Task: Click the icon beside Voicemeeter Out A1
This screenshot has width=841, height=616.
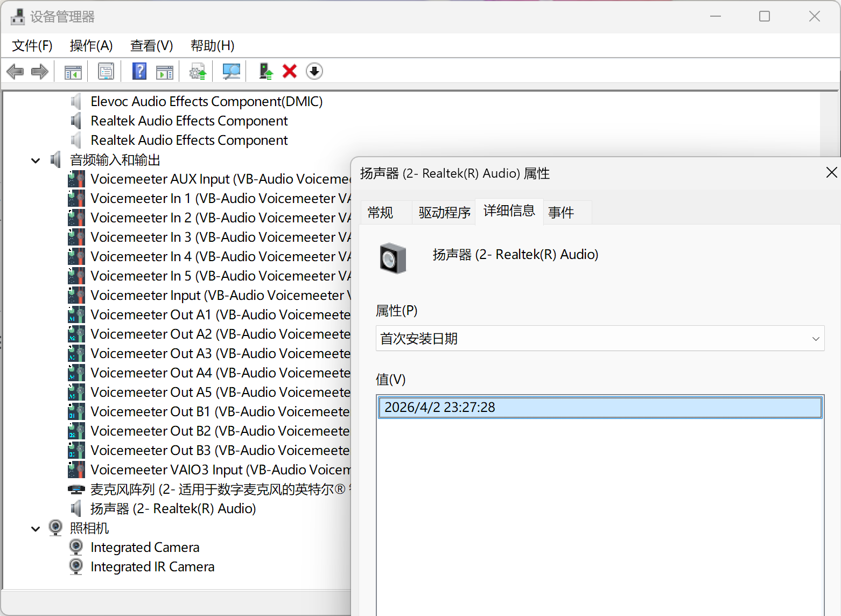Action: click(x=76, y=314)
